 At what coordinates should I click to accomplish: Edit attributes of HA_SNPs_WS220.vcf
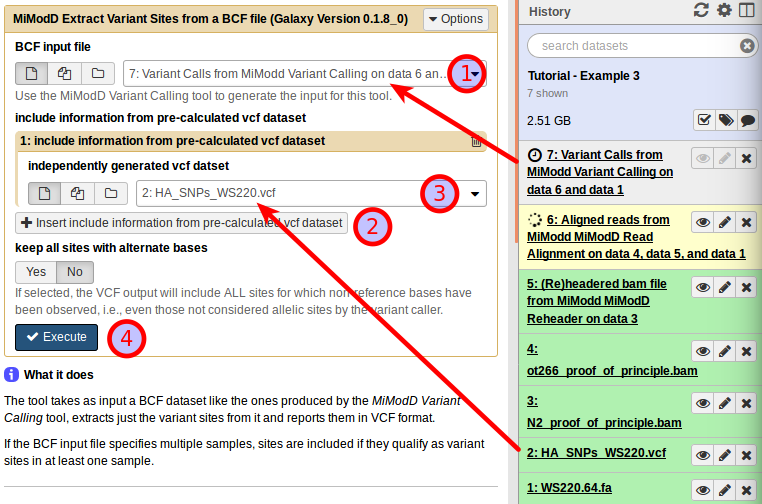[725, 455]
